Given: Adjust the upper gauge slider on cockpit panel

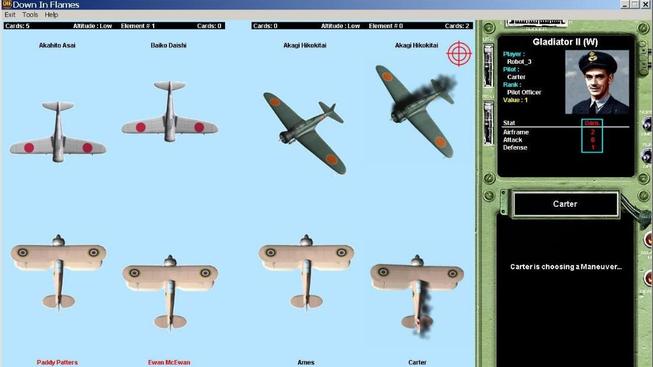Looking at the screenshot, I should point(488,66).
